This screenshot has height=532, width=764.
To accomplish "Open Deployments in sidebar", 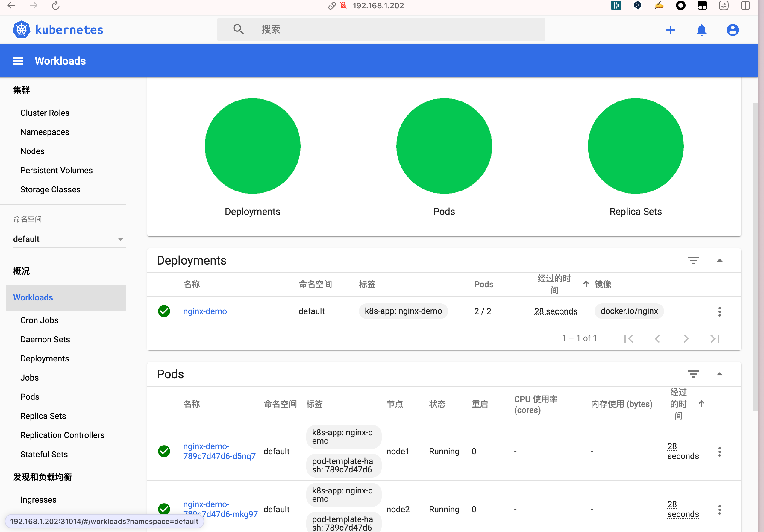I will 45,358.
